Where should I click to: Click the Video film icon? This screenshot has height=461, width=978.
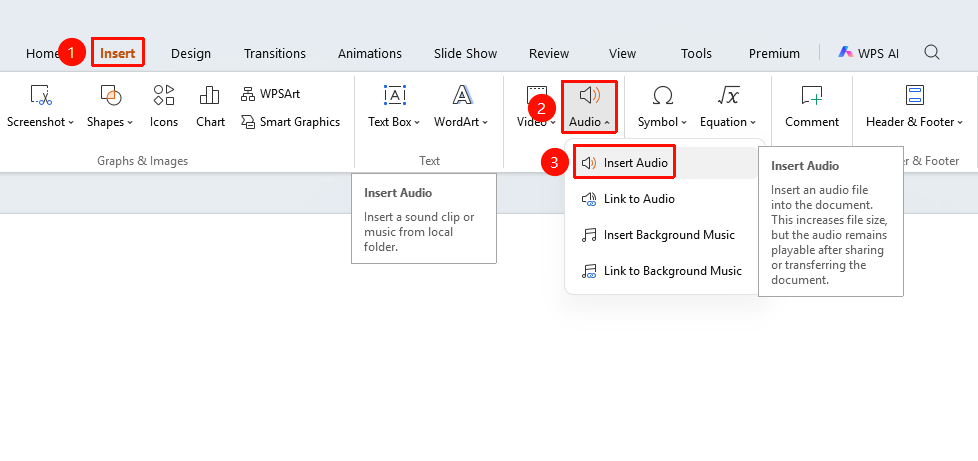tap(536, 94)
